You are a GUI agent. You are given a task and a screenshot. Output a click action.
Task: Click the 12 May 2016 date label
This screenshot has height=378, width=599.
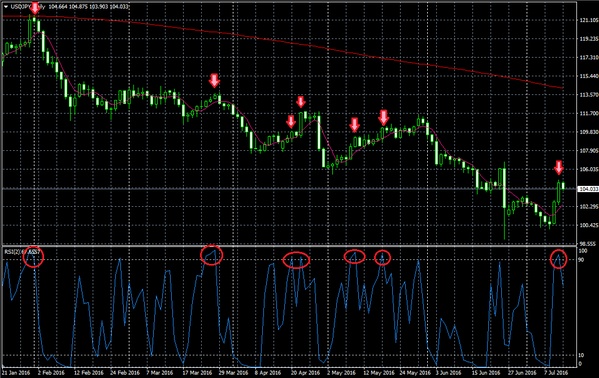tap(378, 372)
